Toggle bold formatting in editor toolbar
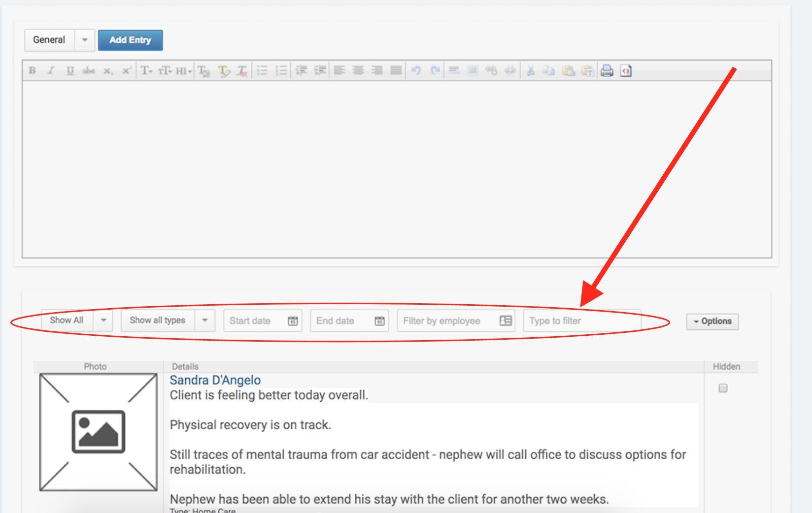This screenshot has height=513, width=812. tap(33, 70)
